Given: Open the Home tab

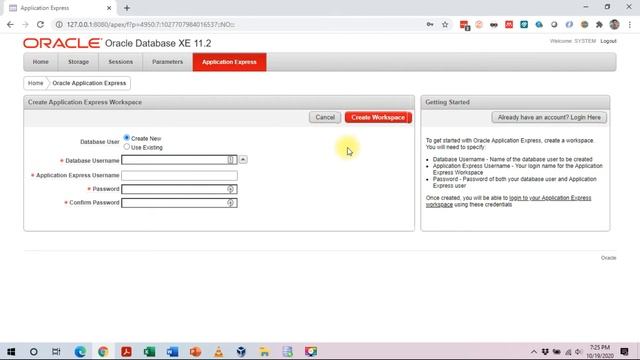Looking at the screenshot, I should click(x=40, y=62).
